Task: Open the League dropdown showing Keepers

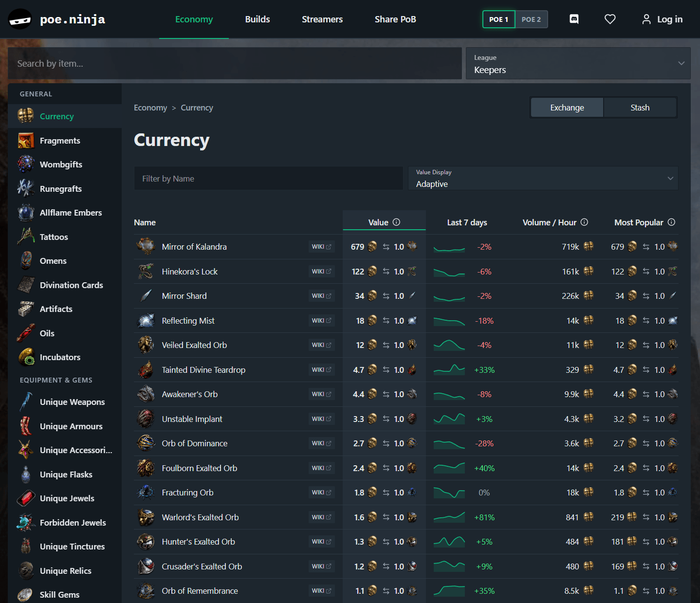Action: pos(578,63)
